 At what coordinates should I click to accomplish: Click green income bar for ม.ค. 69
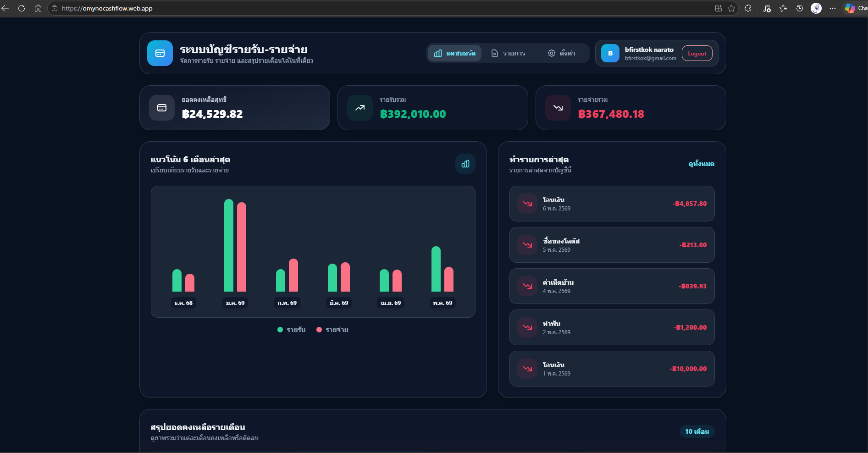click(229, 245)
